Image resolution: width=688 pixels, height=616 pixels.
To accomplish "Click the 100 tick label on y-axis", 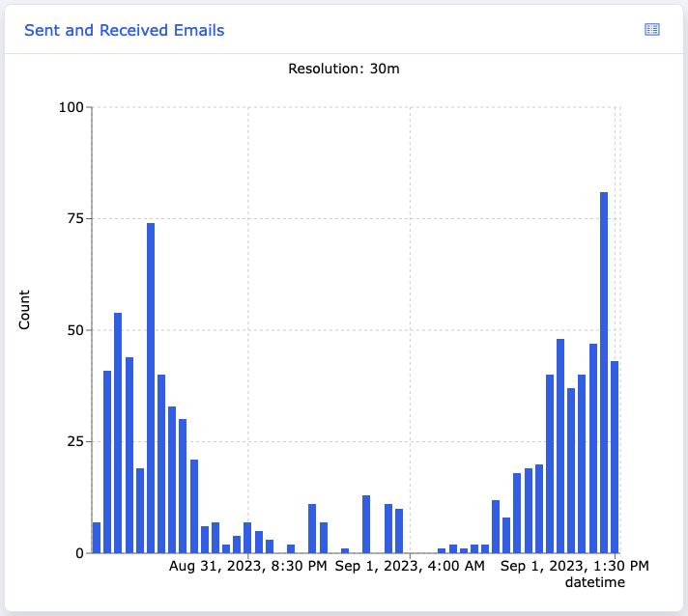I will click(69, 107).
